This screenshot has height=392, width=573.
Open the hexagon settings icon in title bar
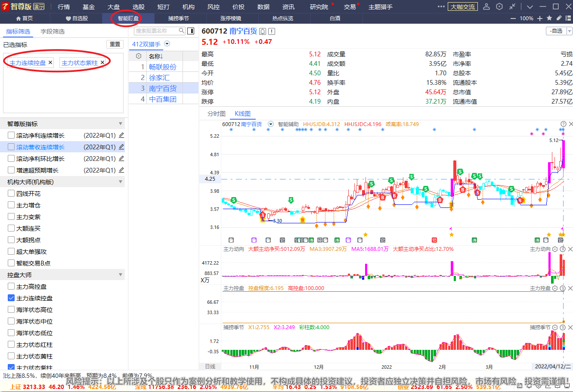click(499, 6)
